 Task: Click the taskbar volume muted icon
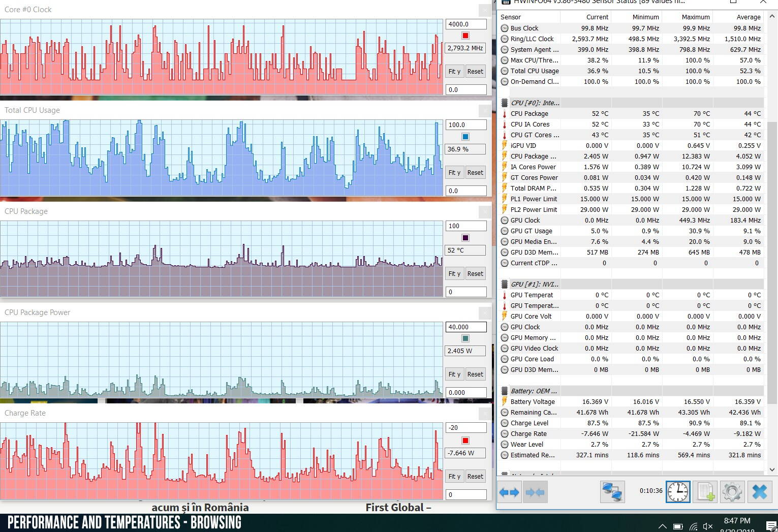[x=707, y=526]
